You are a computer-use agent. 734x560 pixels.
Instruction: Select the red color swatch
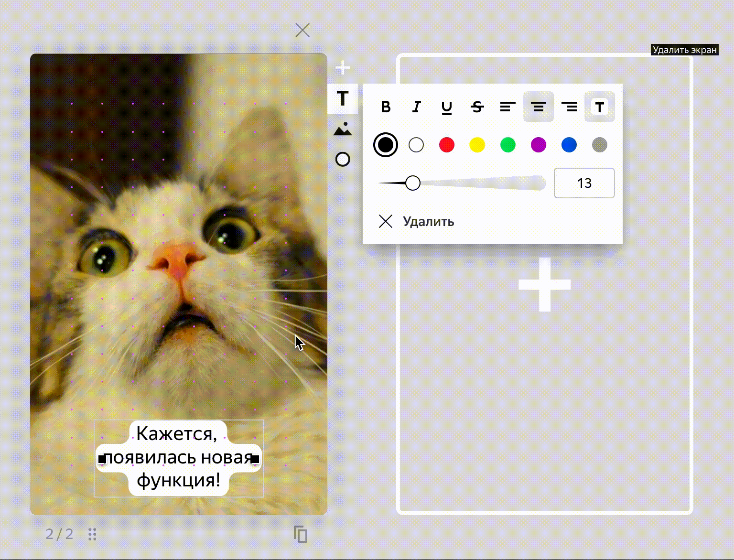(x=447, y=145)
